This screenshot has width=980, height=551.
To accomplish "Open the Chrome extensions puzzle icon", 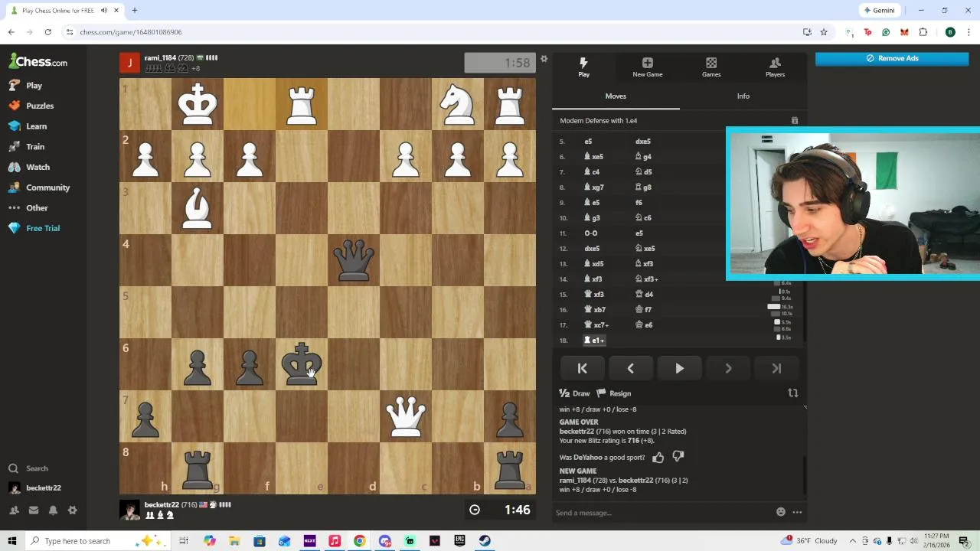I will pos(923,32).
